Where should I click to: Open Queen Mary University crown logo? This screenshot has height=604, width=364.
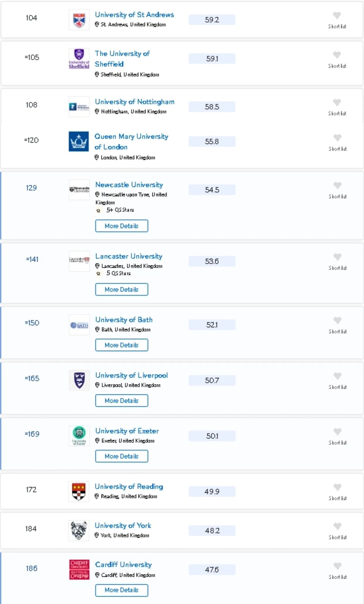click(x=79, y=141)
